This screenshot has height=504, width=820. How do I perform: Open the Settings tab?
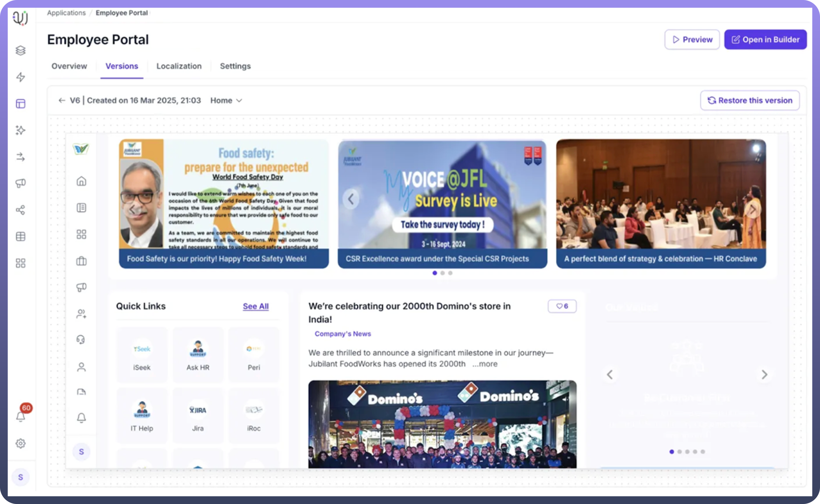point(235,66)
